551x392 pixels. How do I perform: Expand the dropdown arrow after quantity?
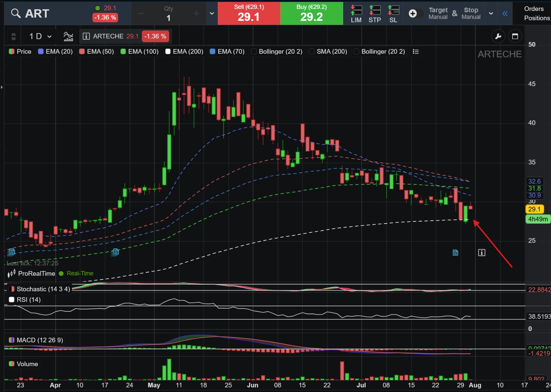[212, 14]
